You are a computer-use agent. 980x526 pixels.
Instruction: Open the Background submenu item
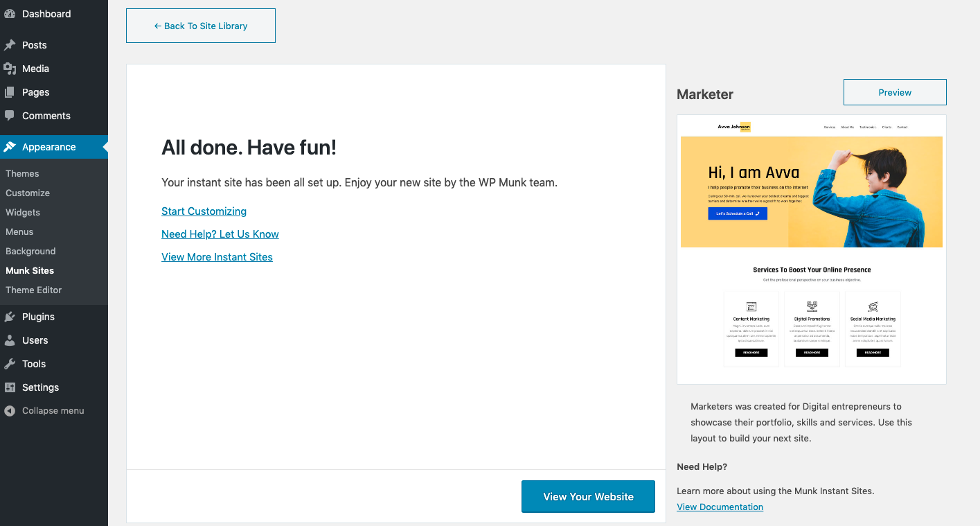(x=30, y=251)
